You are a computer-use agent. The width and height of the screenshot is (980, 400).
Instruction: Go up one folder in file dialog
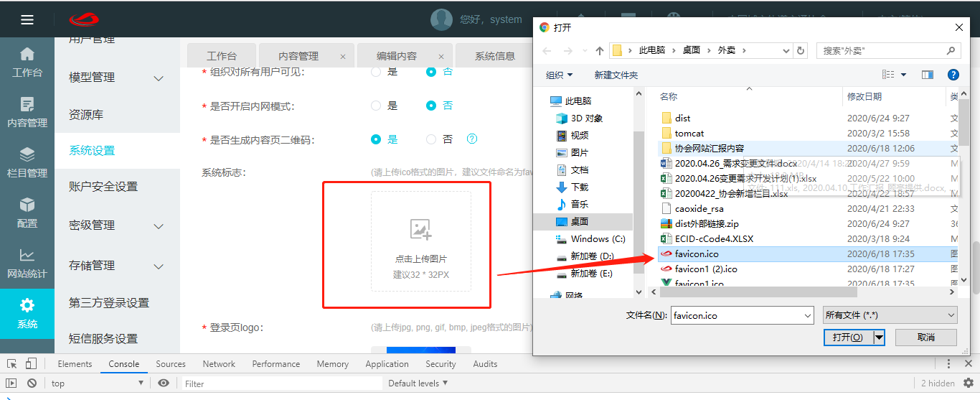600,50
